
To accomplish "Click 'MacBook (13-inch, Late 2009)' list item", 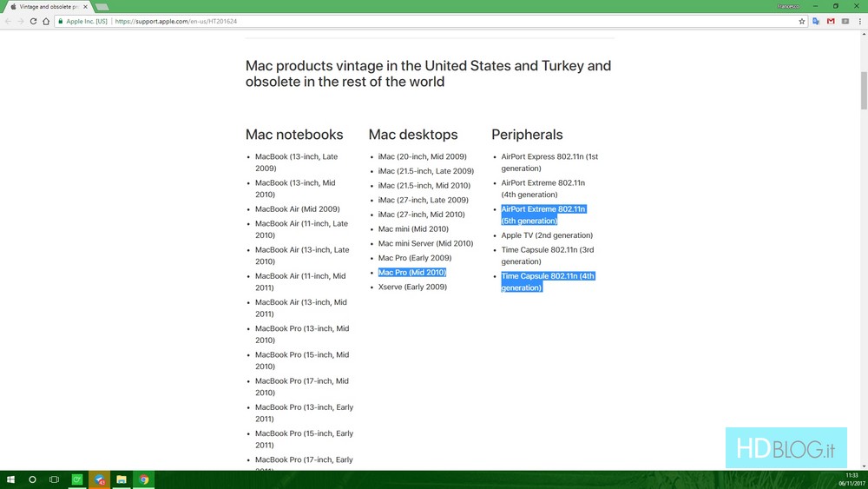I will pyautogui.click(x=296, y=162).
